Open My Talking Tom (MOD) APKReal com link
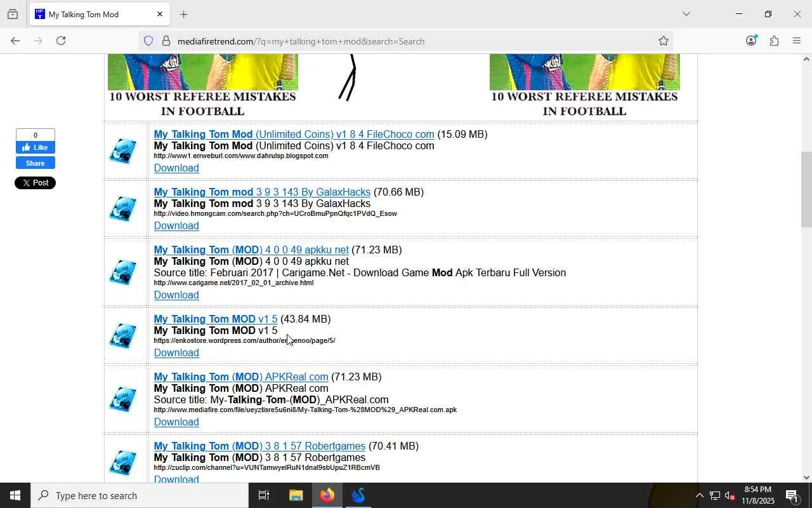The width and height of the screenshot is (812, 508). [x=241, y=377]
